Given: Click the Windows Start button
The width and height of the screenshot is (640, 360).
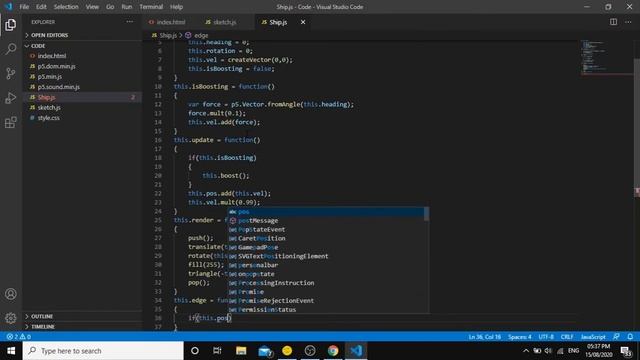Looking at the screenshot, I should pyautogui.click(x=11, y=351).
